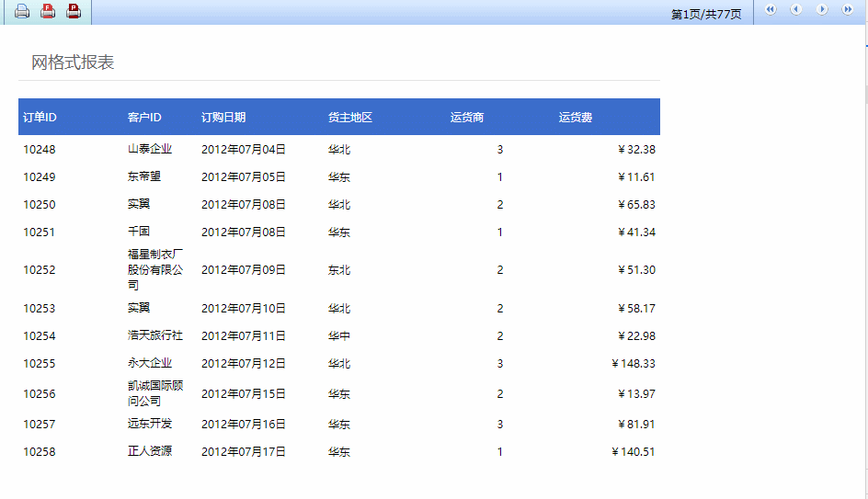Image resolution: width=868 pixels, height=499 pixels.
Task: Jump to the first page
Action: tap(771, 10)
